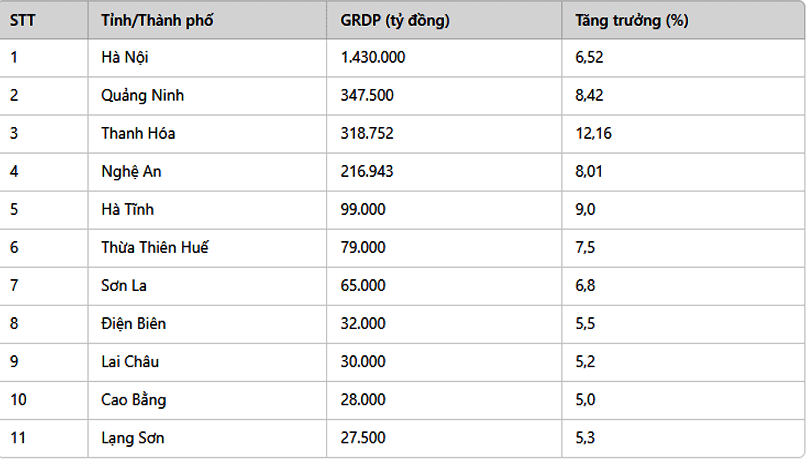Select the Tăng trưởng (%) header
The image size is (808, 469).
click(x=683, y=20)
